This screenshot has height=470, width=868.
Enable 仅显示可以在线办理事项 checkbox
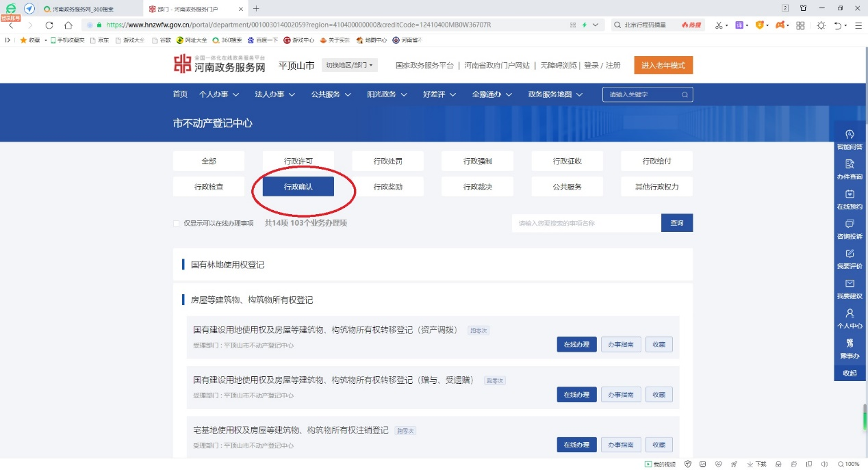177,223
